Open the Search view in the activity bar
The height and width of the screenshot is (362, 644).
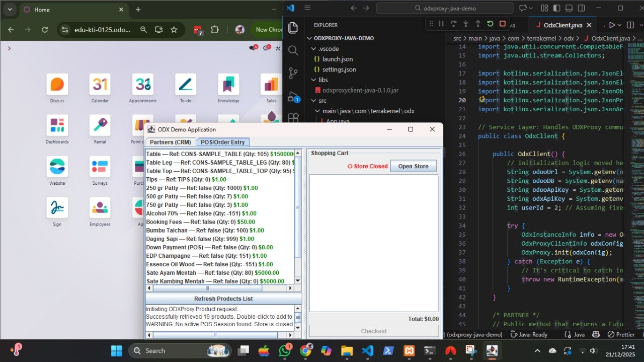(x=293, y=50)
